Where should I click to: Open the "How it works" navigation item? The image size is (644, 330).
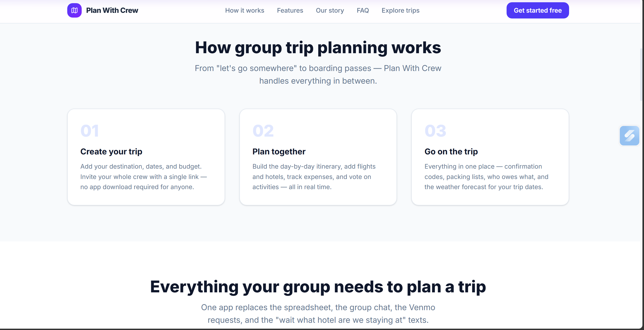point(245,10)
